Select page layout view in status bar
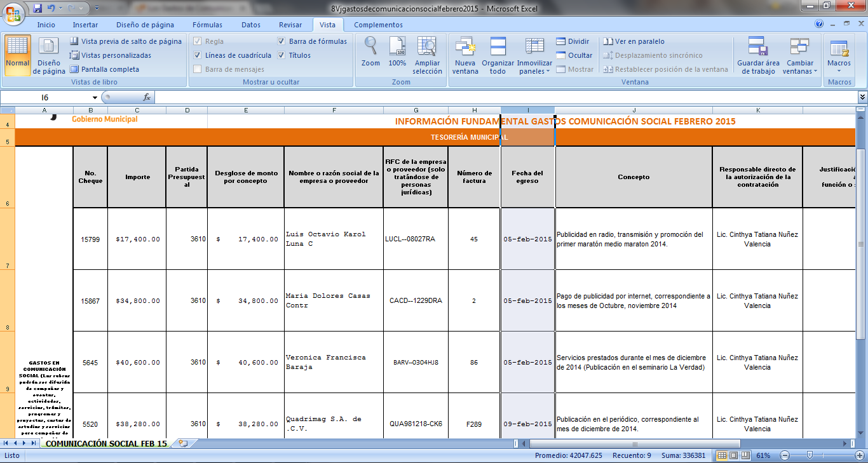This screenshot has width=868, height=463. (733, 455)
